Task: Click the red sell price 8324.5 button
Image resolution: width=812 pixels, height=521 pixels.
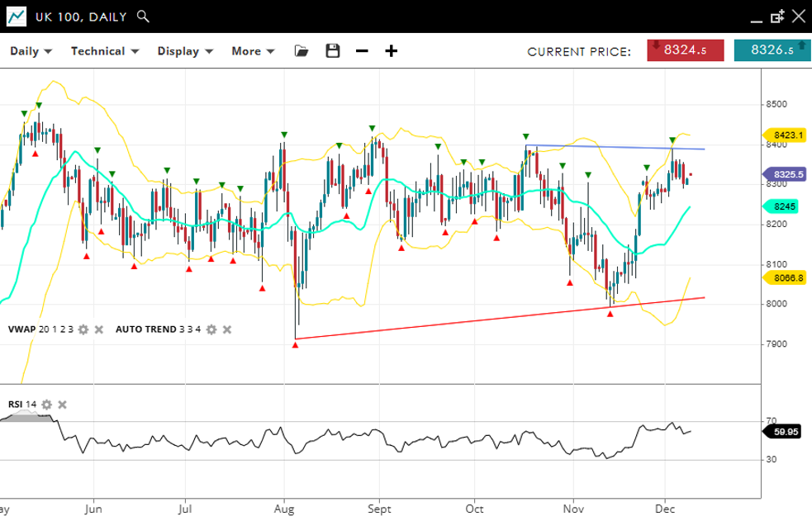Action: pos(685,50)
